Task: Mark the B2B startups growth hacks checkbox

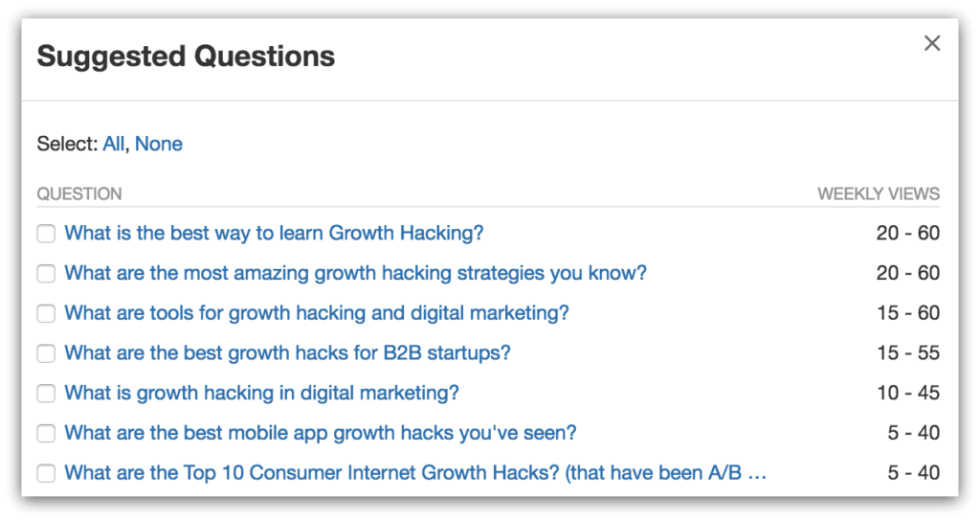Action: pos(46,353)
